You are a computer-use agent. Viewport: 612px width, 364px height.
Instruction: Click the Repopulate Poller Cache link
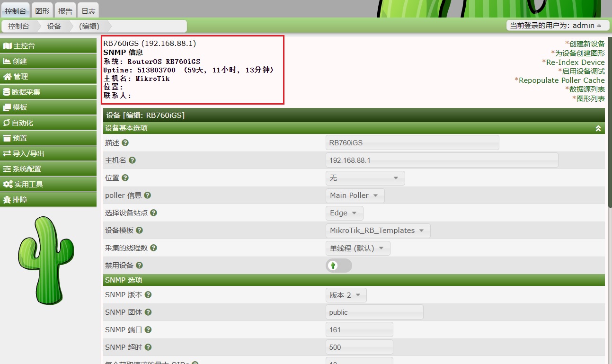(x=561, y=80)
